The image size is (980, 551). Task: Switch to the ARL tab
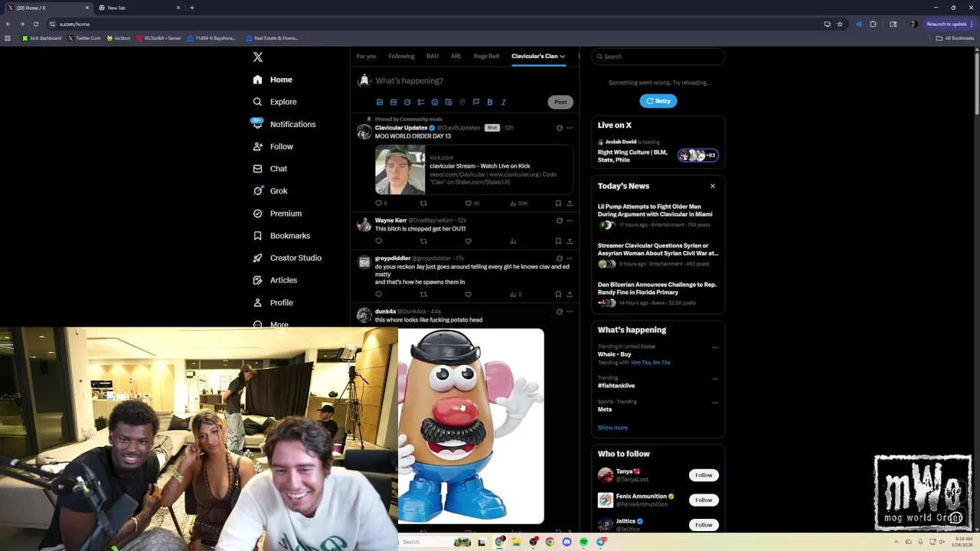pos(456,56)
